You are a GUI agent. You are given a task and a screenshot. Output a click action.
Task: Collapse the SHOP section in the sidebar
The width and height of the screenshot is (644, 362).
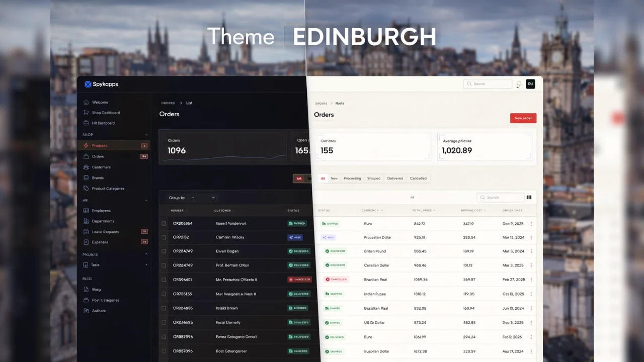point(146,135)
